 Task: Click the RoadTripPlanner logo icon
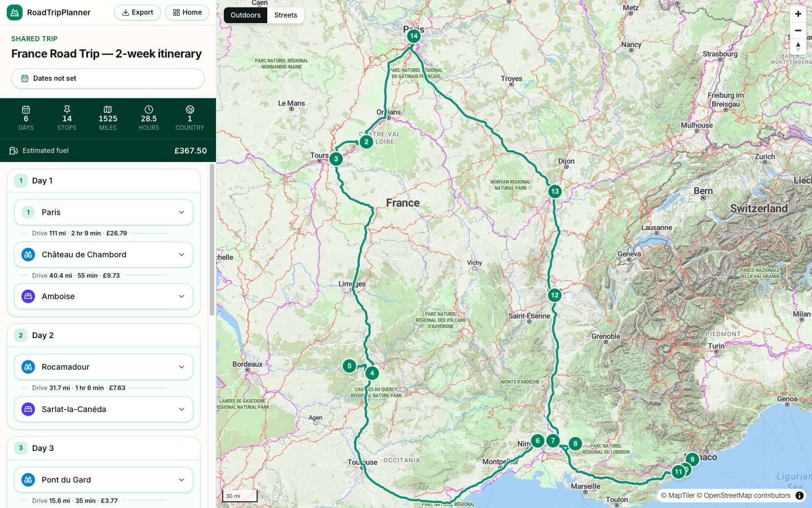click(15, 12)
